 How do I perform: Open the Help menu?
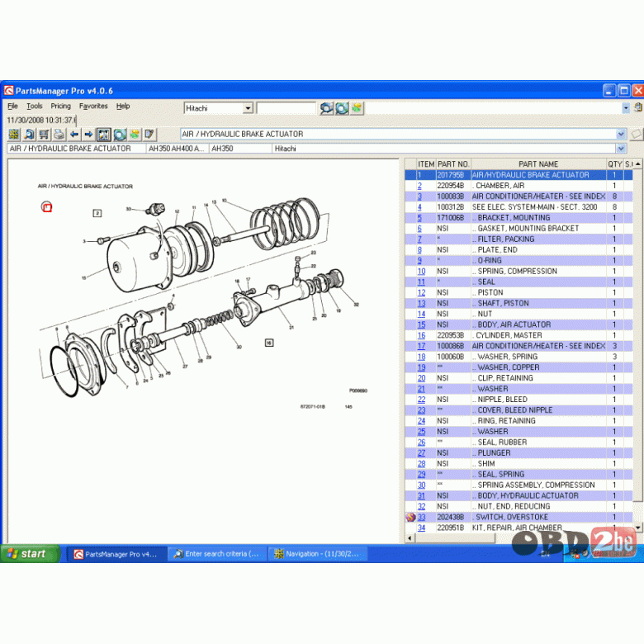[x=123, y=106]
